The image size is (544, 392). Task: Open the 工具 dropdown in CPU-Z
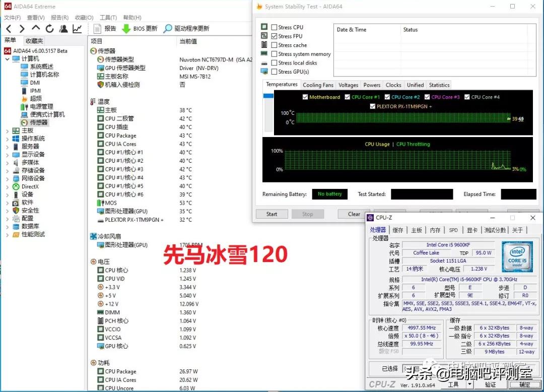tap(456, 384)
